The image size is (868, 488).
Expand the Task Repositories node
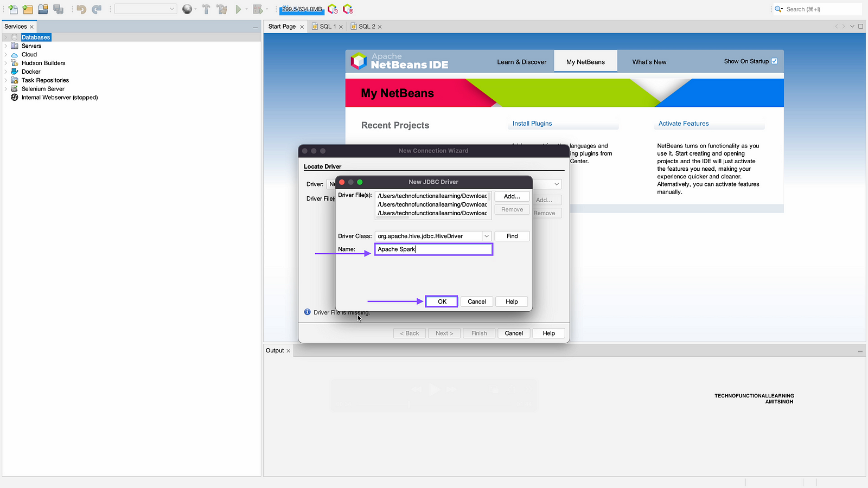click(6, 80)
